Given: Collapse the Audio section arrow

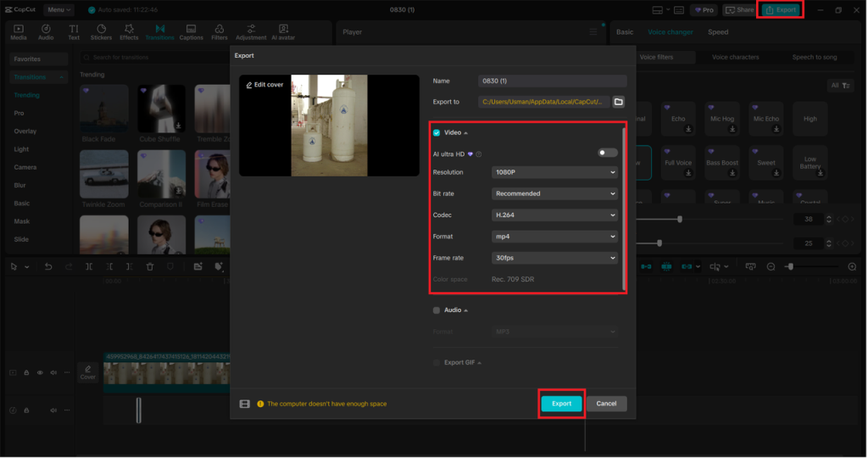Looking at the screenshot, I should point(465,310).
